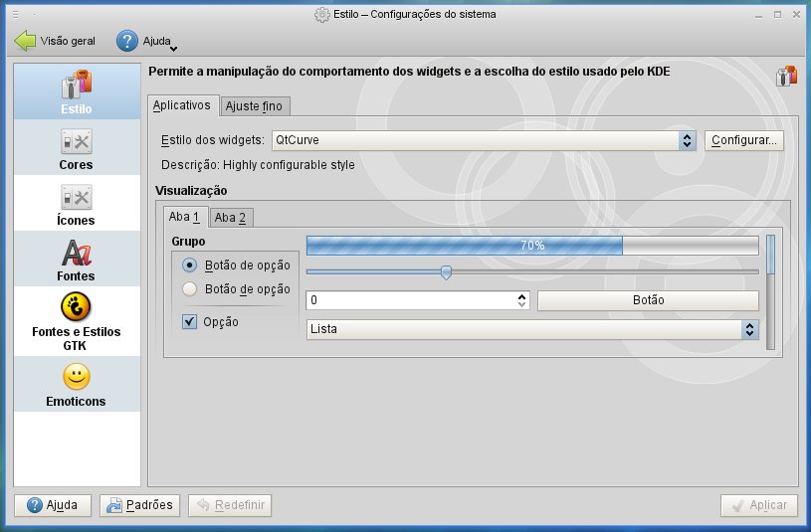
Task: Click the Descrição: Highly configurable style text
Action: tap(258, 165)
